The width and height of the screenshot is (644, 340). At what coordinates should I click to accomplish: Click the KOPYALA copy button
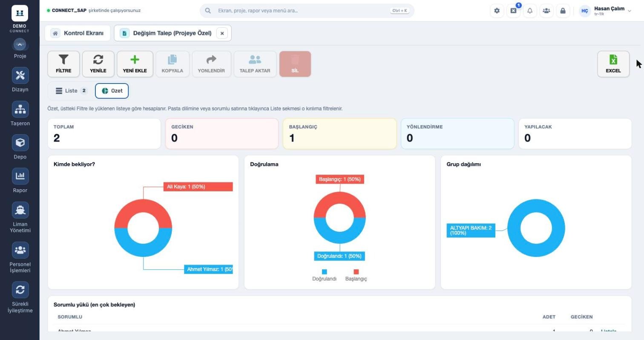172,64
